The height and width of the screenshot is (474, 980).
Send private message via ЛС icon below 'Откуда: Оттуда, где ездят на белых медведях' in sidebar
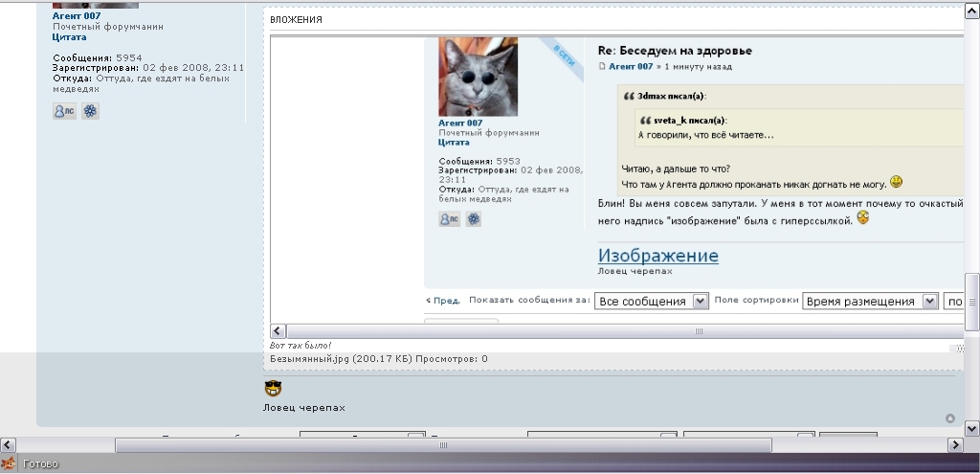pyautogui.click(x=64, y=111)
